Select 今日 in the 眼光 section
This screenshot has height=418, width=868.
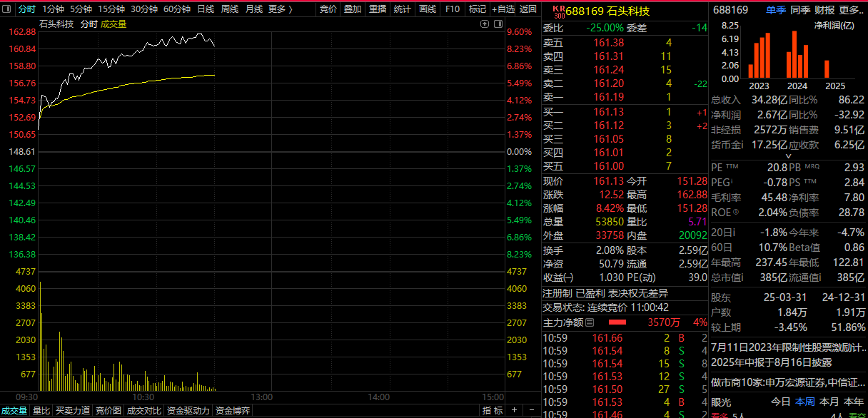click(x=781, y=402)
